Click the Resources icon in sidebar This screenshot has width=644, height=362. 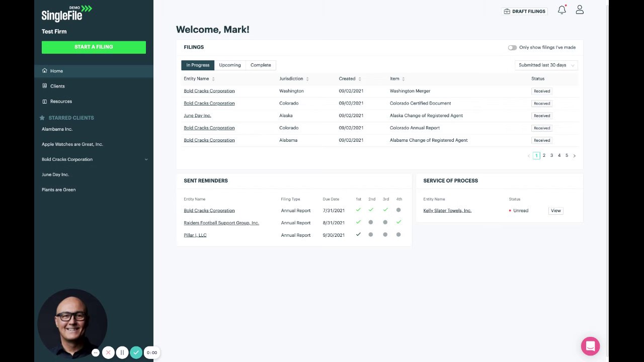[45, 101]
